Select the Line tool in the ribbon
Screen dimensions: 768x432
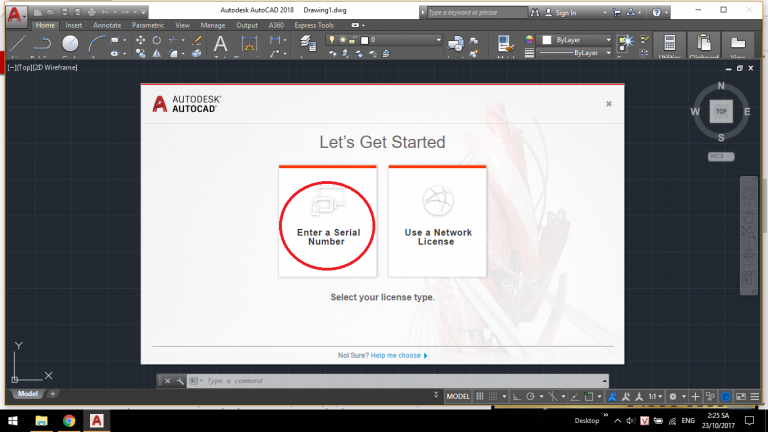pyautogui.click(x=15, y=43)
